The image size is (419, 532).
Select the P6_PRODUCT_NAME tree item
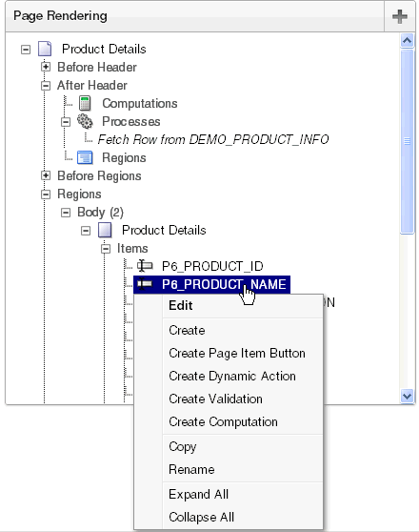224,284
